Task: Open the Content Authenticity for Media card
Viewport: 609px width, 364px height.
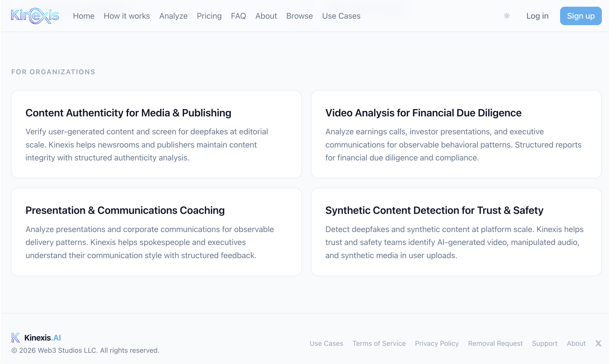Action: (156, 134)
